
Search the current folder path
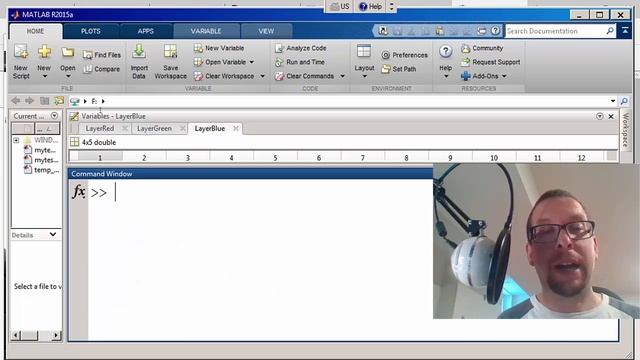point(624,101)
